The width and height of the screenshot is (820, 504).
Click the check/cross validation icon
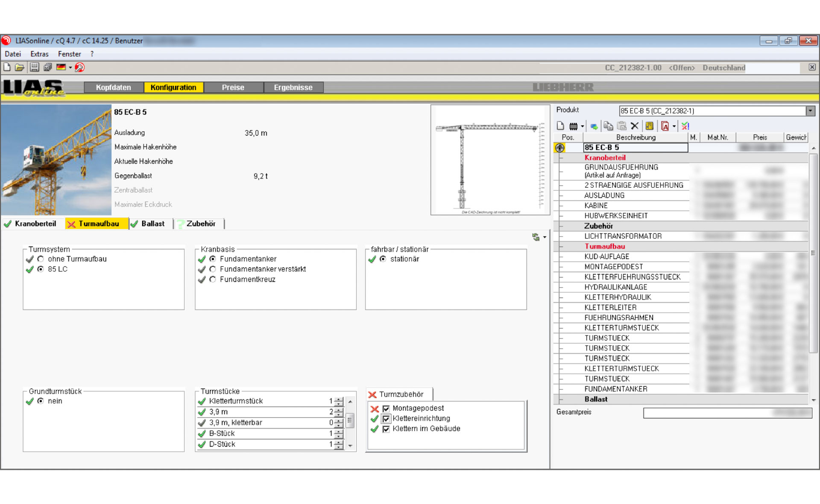coord(685,126)
